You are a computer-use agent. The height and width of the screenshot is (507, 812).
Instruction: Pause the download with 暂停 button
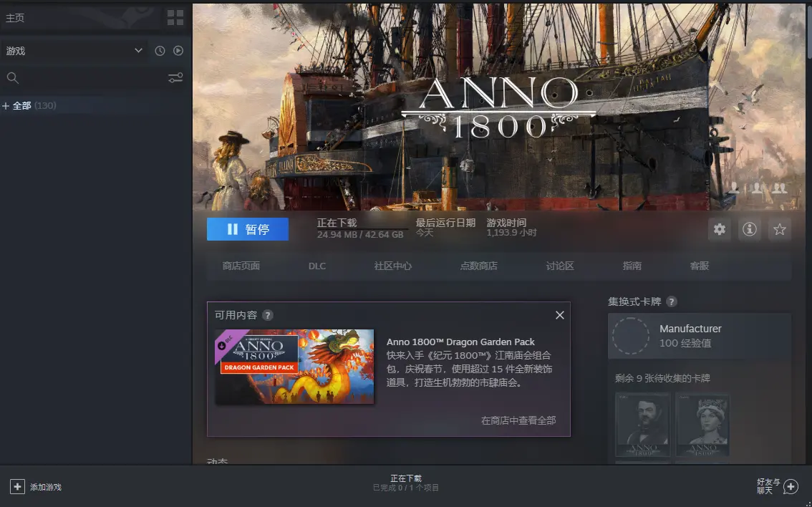(248, 229)
